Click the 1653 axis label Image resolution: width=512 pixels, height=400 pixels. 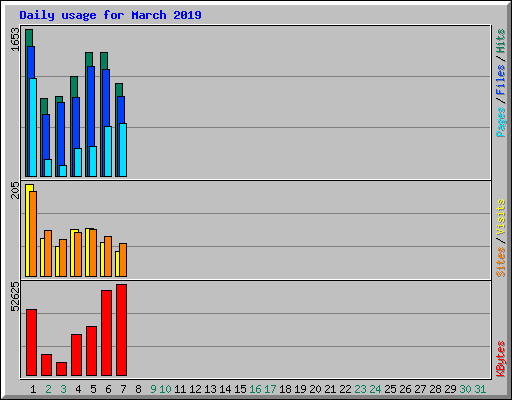15,40
